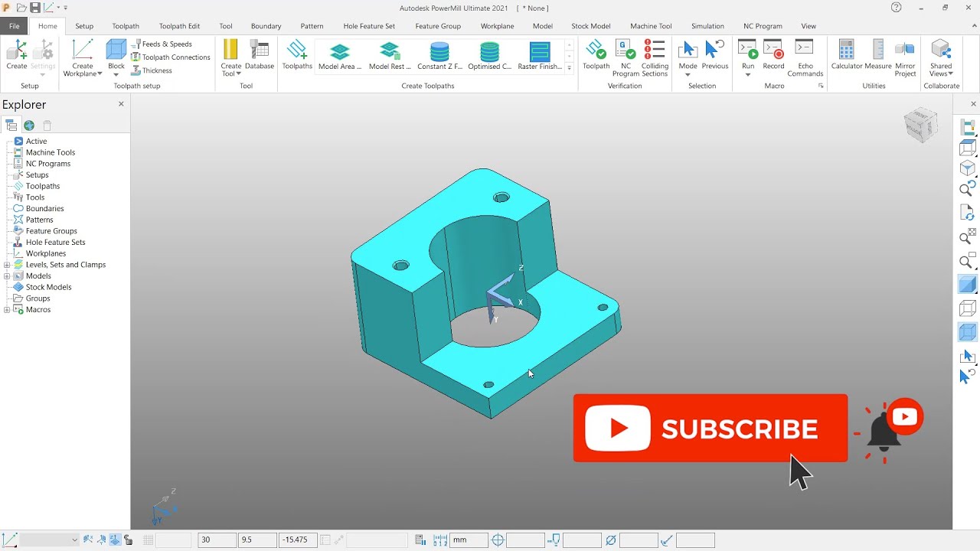The height and width of the screenshot is (551, 980).
Task: Select the Constant Z Finishing strategy
Action: point(439,56)
